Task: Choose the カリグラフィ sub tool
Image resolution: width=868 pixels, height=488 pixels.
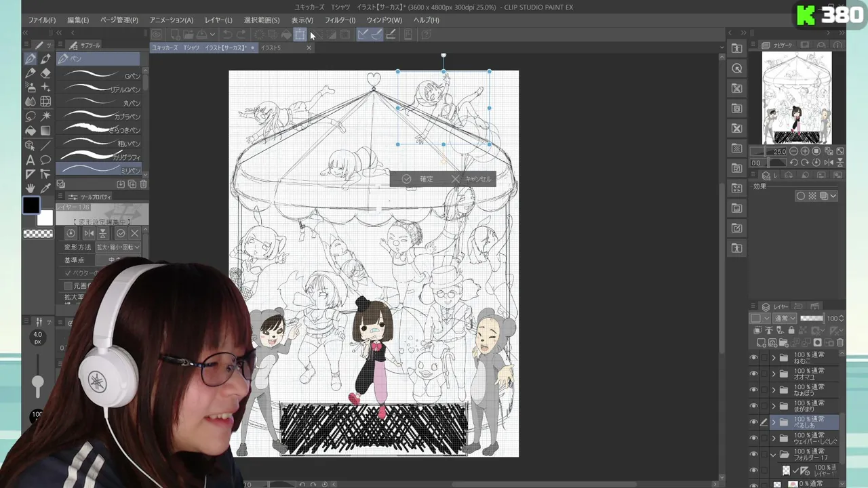Action: (x=100, y=157)
